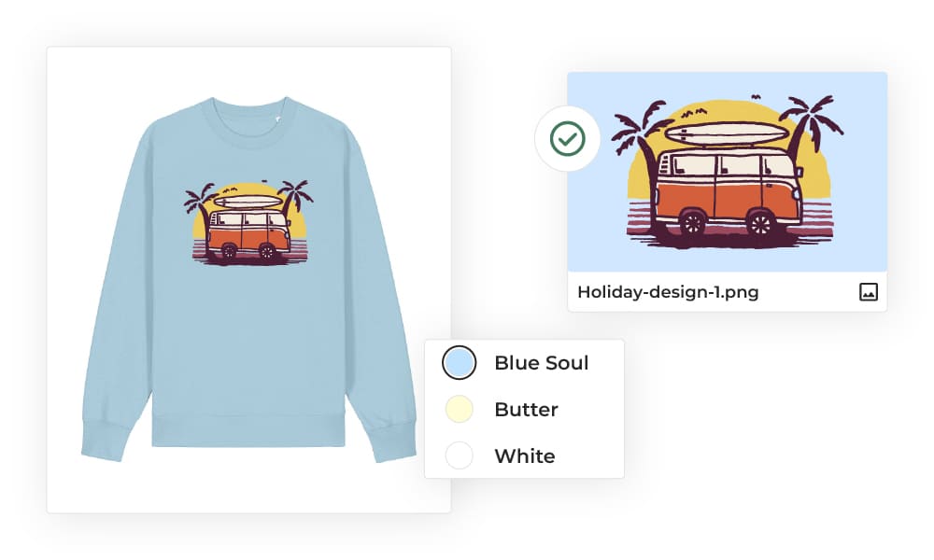This screenshot has width=934, height=560.
Task: Choose the Butter color swatch
Action: coord(460,410)
